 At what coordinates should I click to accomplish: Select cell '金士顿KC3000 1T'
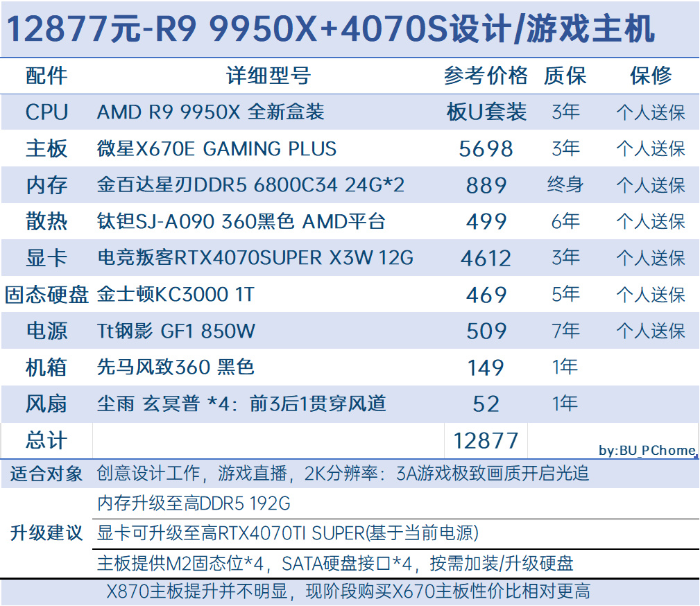[x=176, y=295]
